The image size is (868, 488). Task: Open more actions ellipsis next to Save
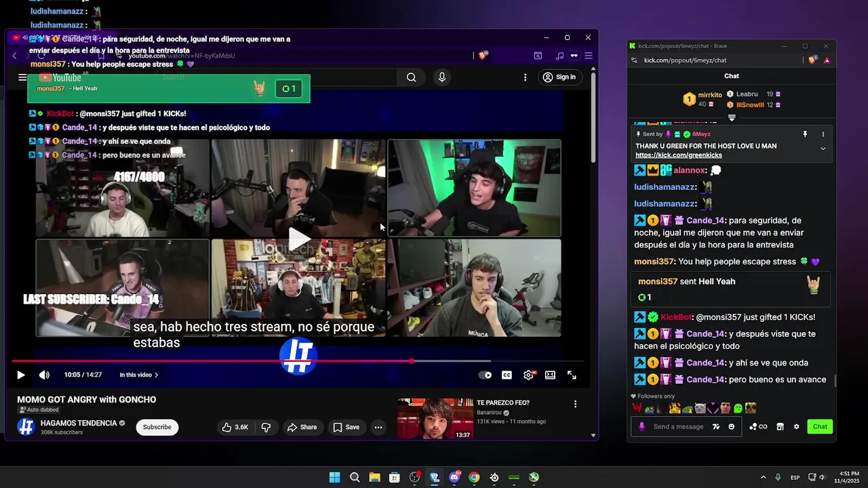tap(378, 427)
